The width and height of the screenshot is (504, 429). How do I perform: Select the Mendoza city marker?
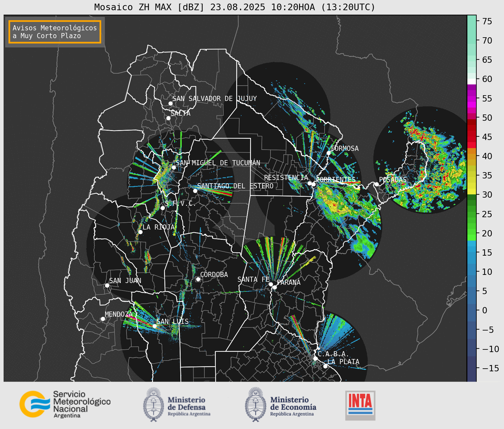click(x=103, y=319)
